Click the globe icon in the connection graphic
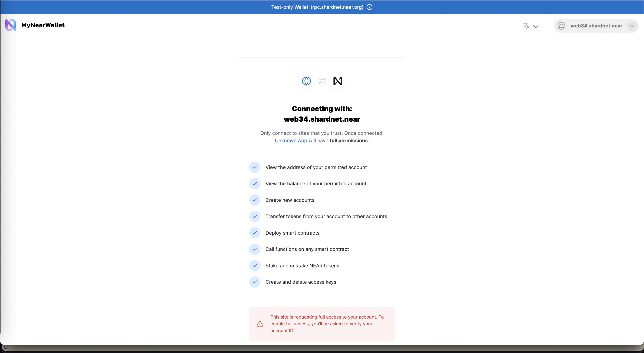Viewport: 644px width, 353px height. point(306,81)
